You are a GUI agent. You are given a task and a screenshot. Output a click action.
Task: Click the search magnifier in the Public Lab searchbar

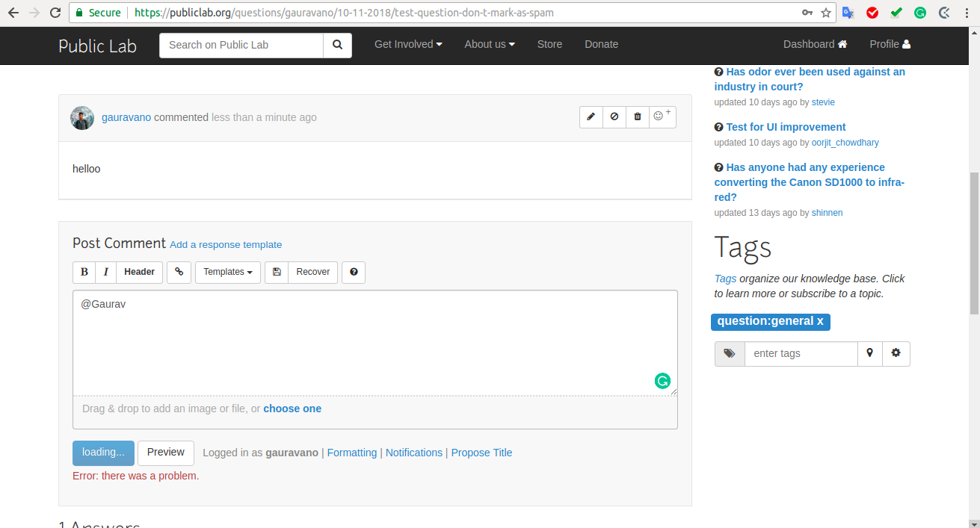coord(337,45)
